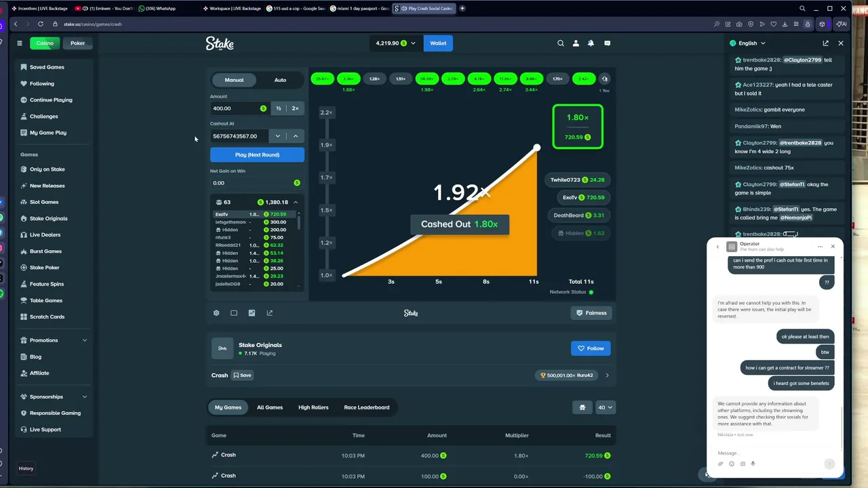Open the site search magnifier icon
This screenshot has width=868, height=488.
(x=561, y=43)
